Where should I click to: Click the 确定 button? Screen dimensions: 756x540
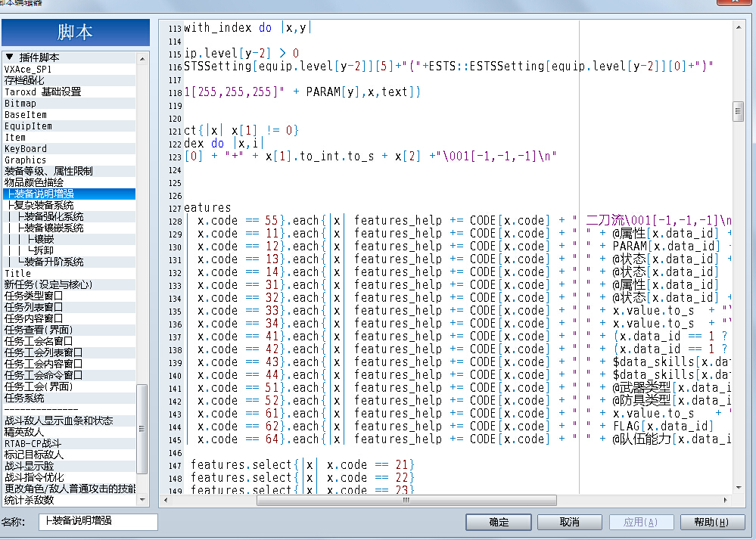(x=499, y=522)
